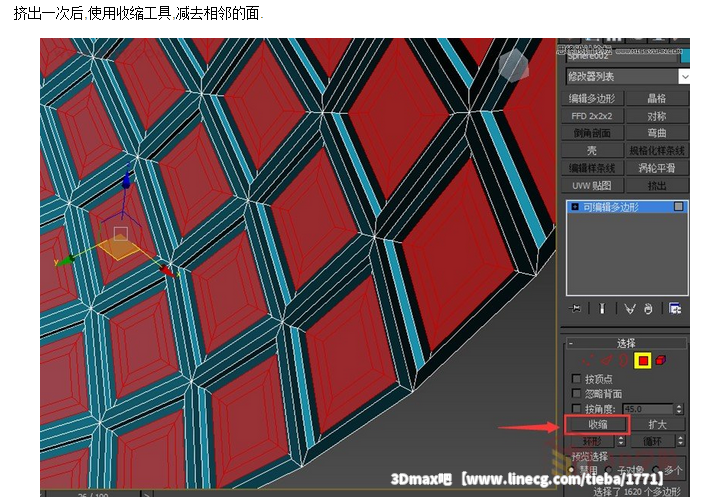Click the 晶格 modifier button
The image size is (703, 498).
coord(657,98)
